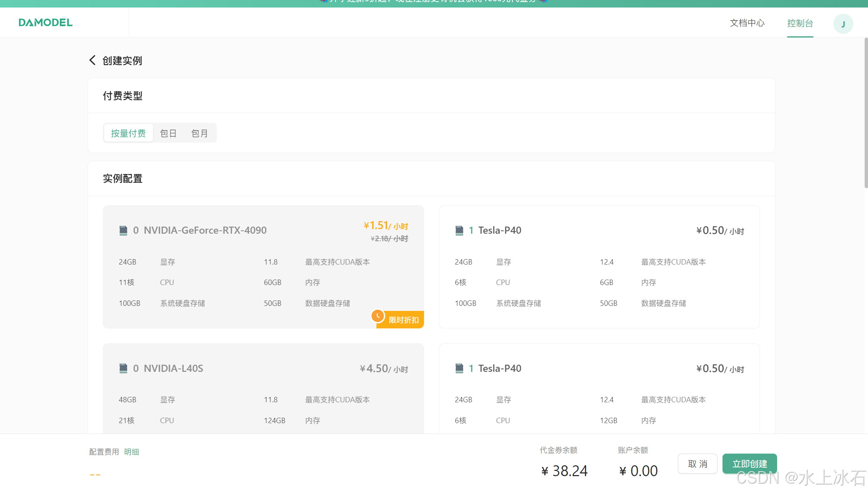Click the 立即创建 button

pyautogui.click(x=750, y=464)
